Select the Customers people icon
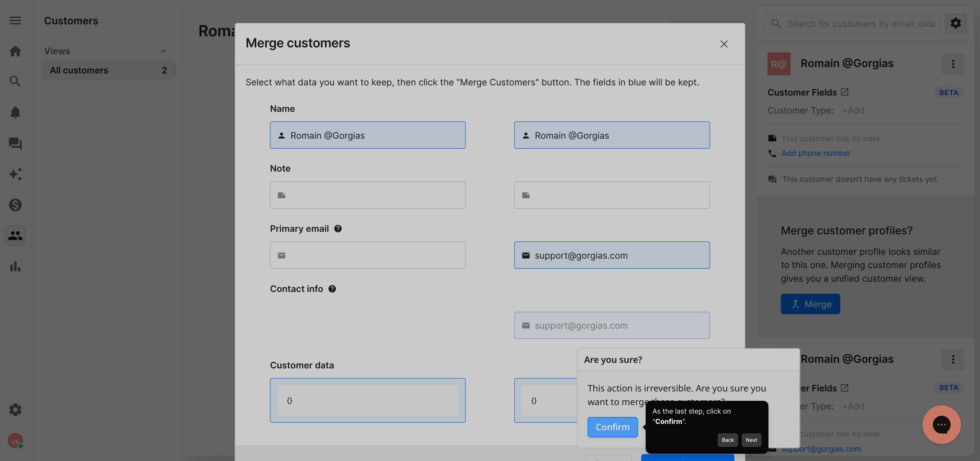Screen dimensions: 980x461 pos(15,236)
